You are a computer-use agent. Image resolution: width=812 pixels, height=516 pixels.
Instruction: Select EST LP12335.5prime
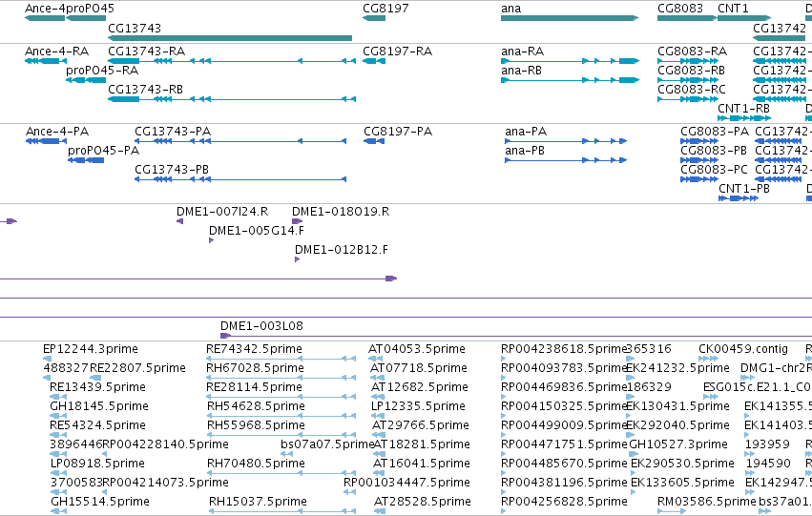click(x=378, y=416)
